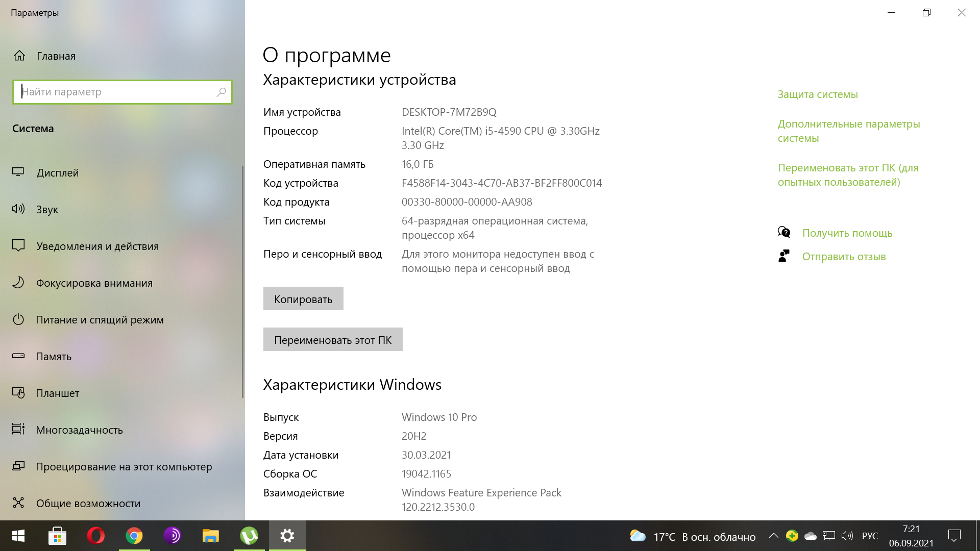This screenshot has width=980, height=551.
Task: Launch Microsoft Store from taskbar
Action: 57,536
